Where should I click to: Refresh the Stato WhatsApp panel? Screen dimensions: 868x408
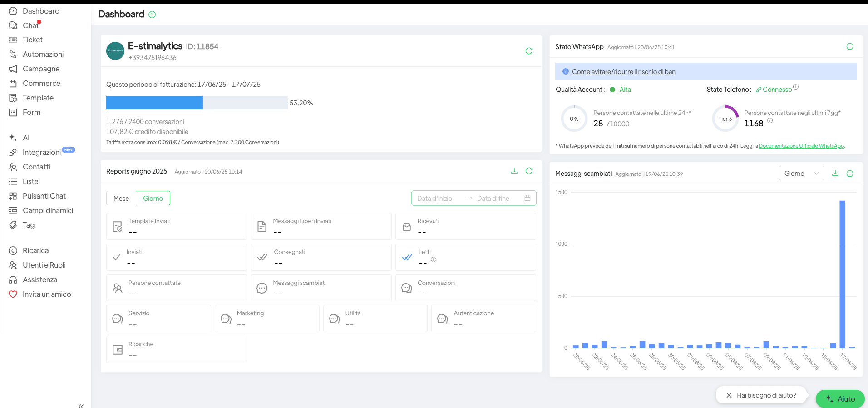850,46
